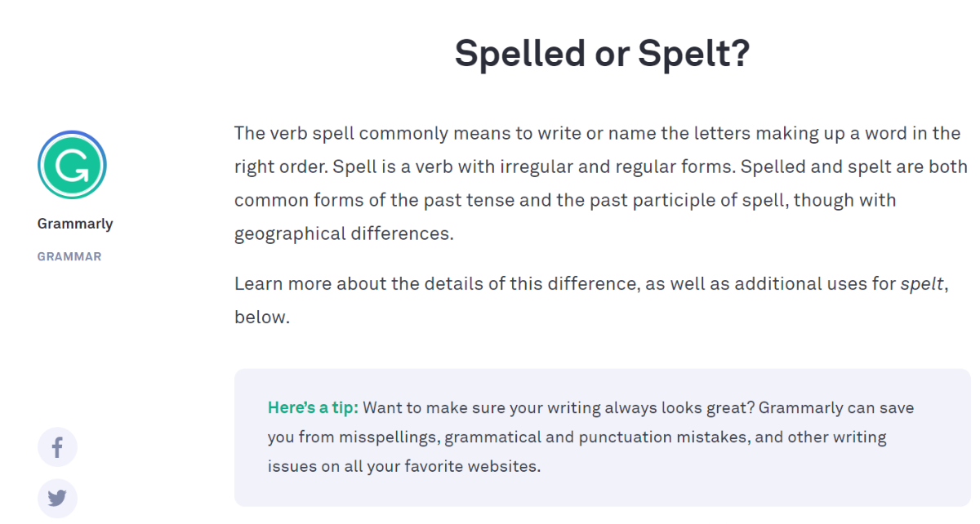
Task: Click the word 'below.' ending the second paragraph
Action: coord(262,317)
